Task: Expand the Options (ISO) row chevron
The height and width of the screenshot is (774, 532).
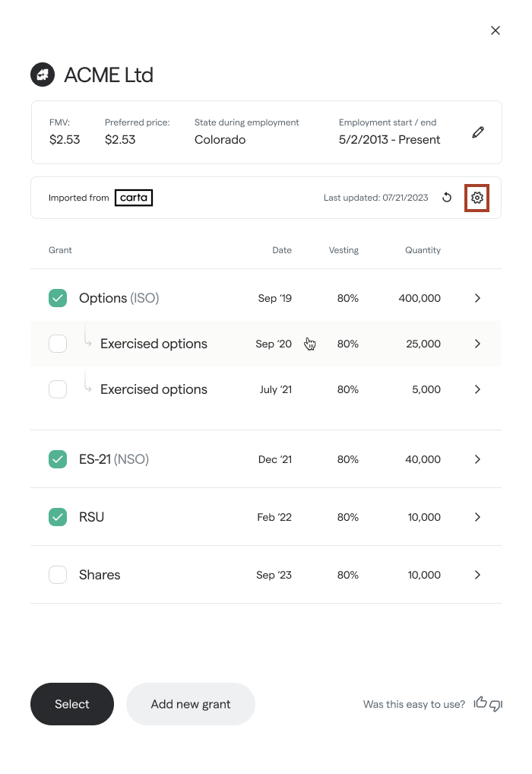Action: 477,298
